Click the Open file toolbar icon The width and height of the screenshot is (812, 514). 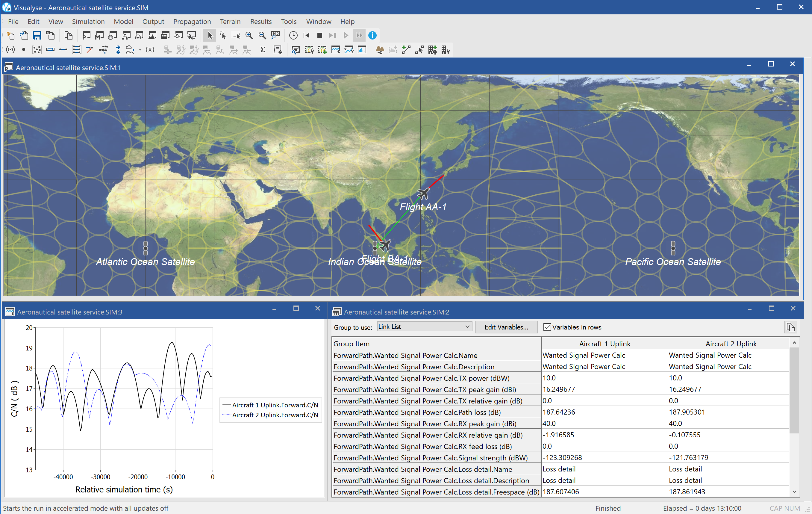pyautogui.click(x=24, y=35)
